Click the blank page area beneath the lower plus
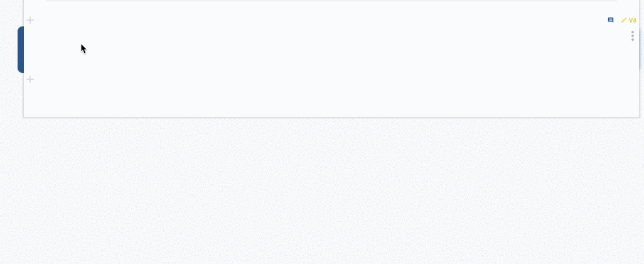The image size is (644, 264). [331, 100]
